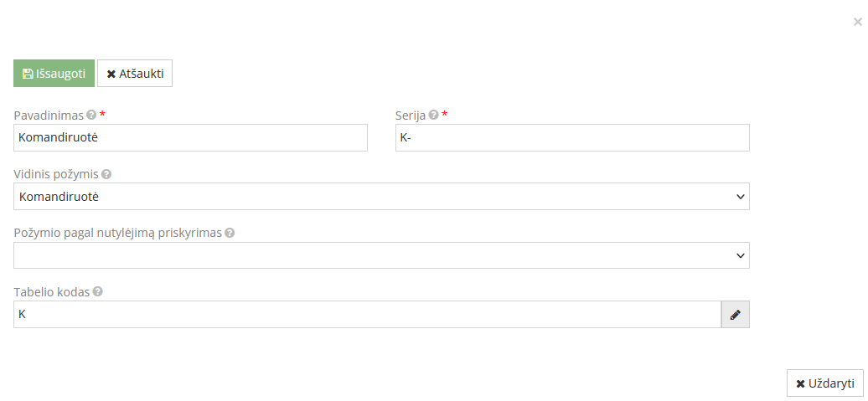The width and height of the screenshot is (868, 401).
Task: Click the arrow on the empty dropdown
Action: 740,255
